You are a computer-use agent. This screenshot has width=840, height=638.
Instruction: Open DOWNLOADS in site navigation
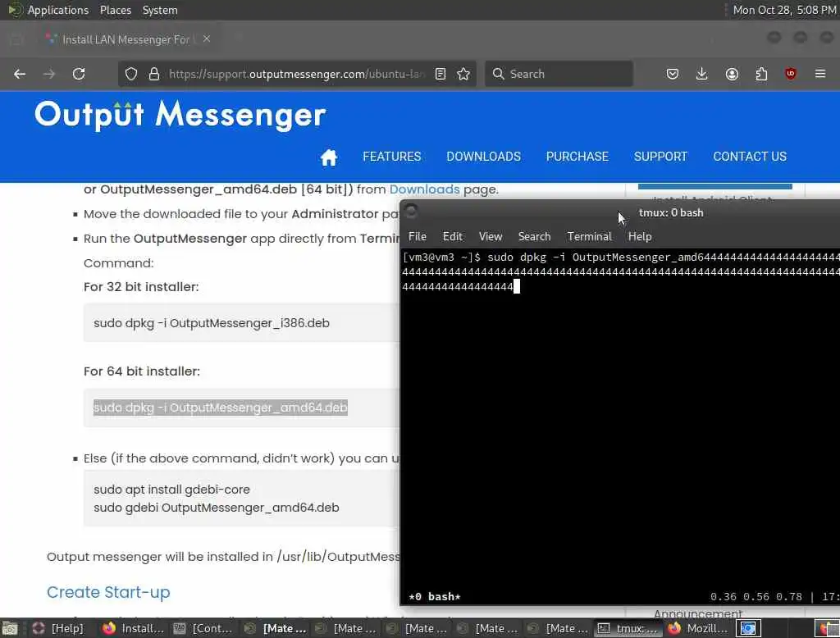[x=483, y=157]
